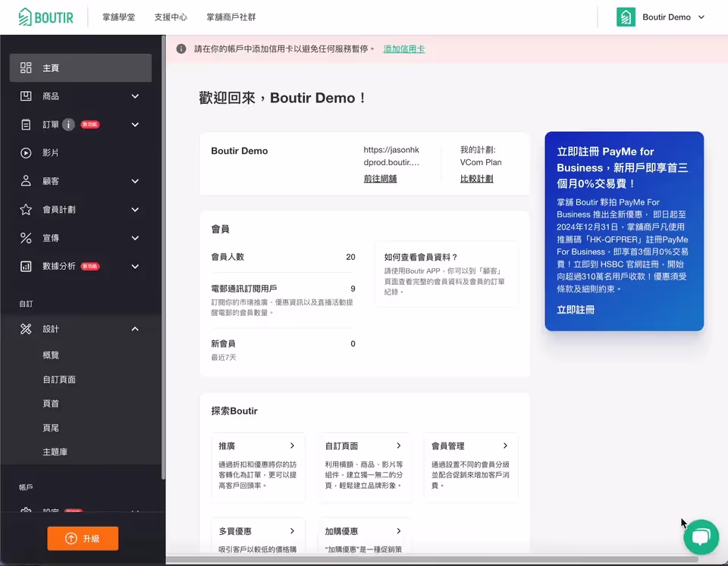
Task: Click the 會員人數 row
Action: (283, 257)
